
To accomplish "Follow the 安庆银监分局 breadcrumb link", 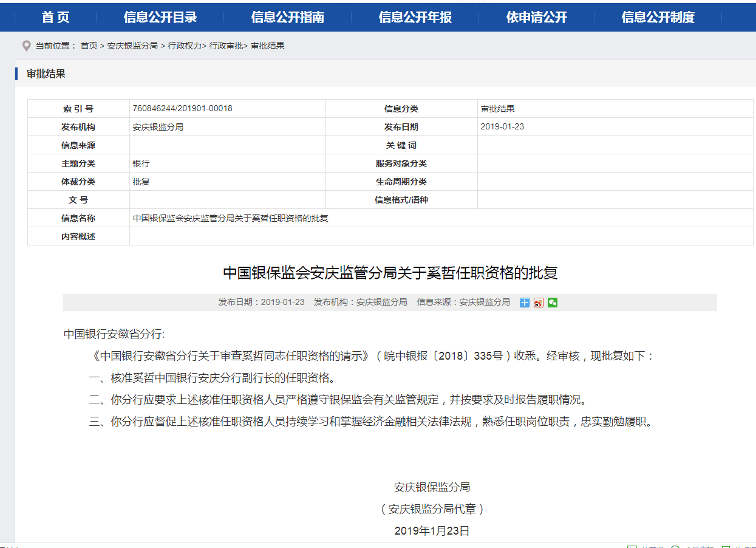I will [132, 46].
